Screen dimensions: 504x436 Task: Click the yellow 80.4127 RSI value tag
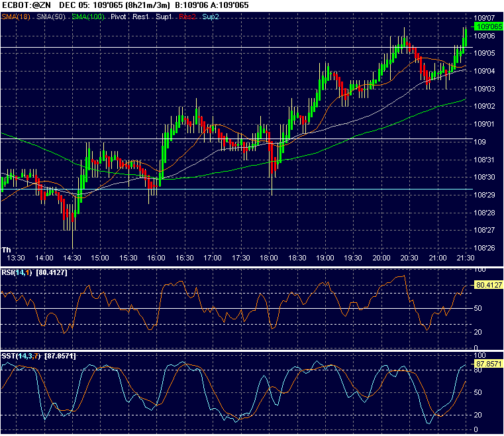[489, 285]
